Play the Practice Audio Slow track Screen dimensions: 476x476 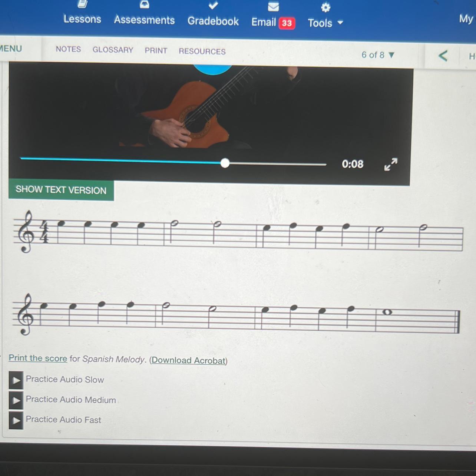pos(16,380)
